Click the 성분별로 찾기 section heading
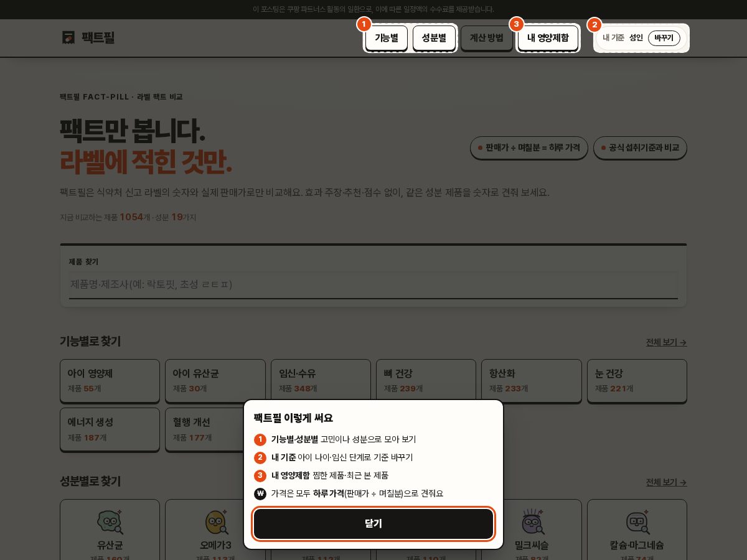The width and height of the screenshot is (747, 560). (90, 482)
